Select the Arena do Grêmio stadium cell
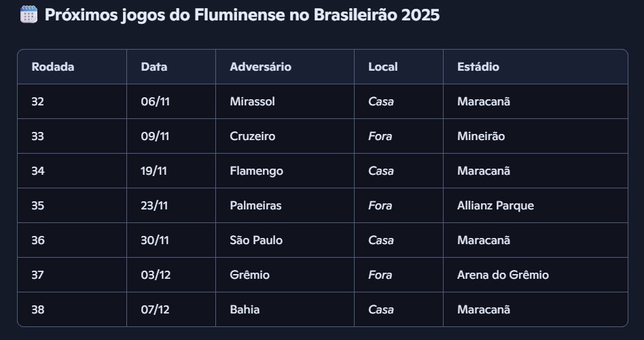The width and height of the screenshot is (644, 340). click(503, 275)
